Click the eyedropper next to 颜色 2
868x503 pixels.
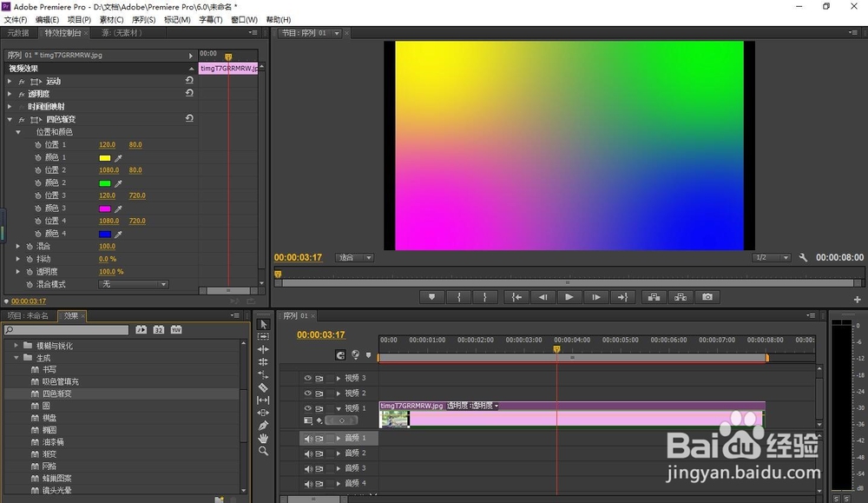click(x=118, y=183)
